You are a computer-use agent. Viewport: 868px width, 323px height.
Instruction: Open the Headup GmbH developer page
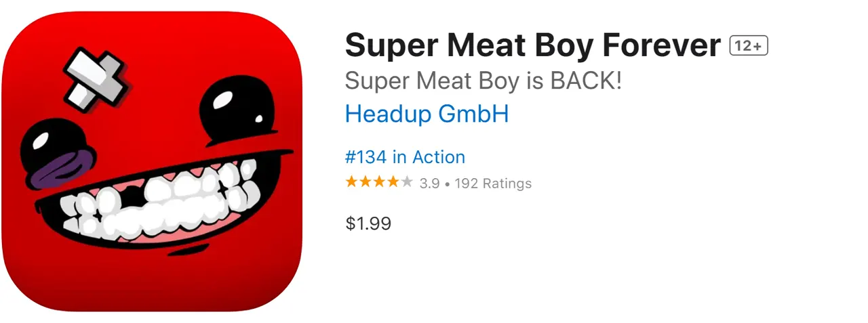[427, 114]
